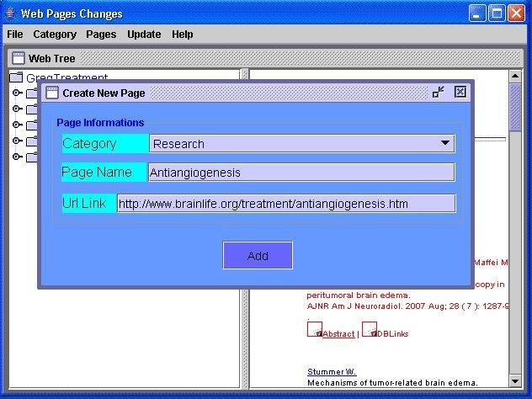Shrink the dialog with the minimize-arrow icon
Viewport: 532px width, 399px height.
point(439,92)
